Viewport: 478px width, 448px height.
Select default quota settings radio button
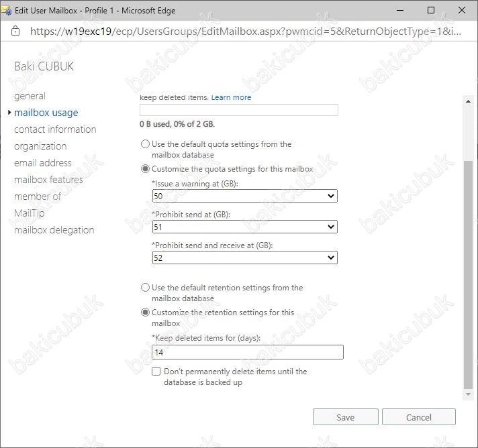pos(145,144)
